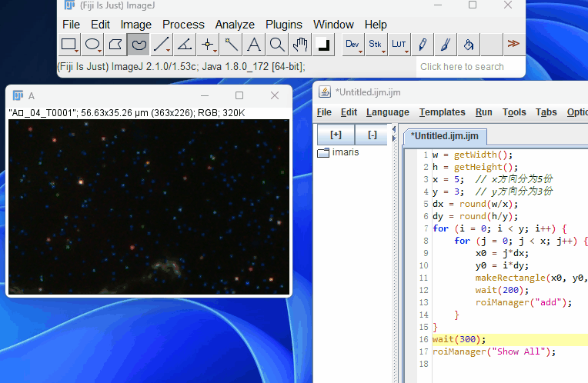Select the Wand tracing tool
The height and width of the screenshot is (383, 588).
(x=231, y=45)
